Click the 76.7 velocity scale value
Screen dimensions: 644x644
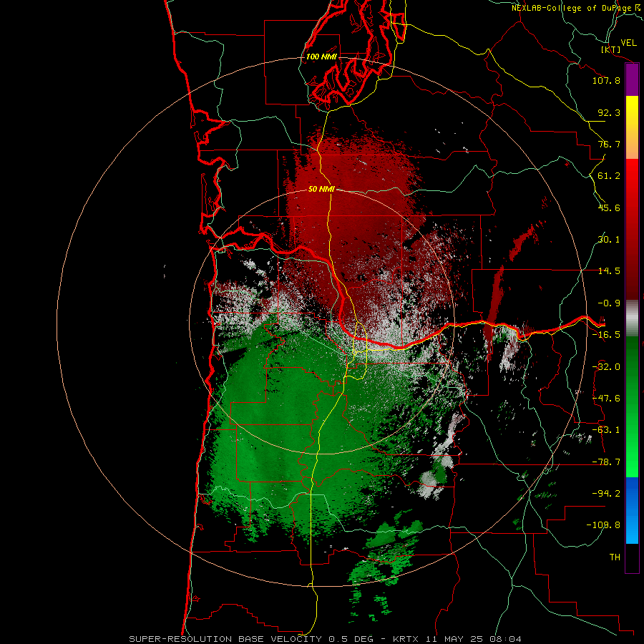(609, 144)
